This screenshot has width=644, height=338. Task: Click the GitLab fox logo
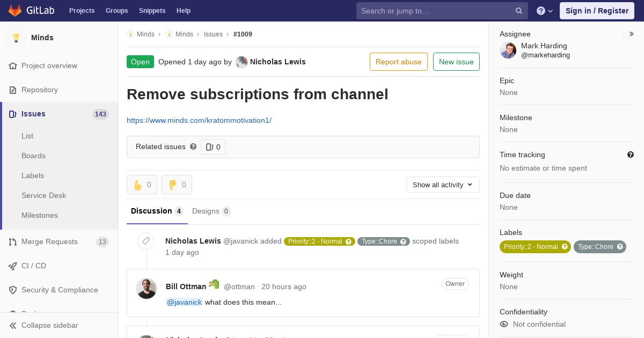point(15,10)
